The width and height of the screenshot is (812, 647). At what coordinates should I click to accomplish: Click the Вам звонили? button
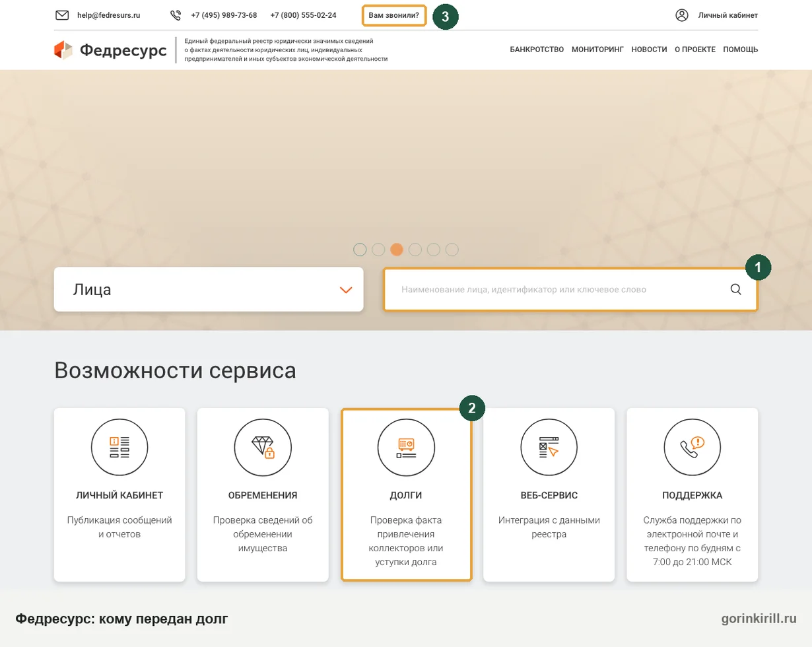coord(394,15)
